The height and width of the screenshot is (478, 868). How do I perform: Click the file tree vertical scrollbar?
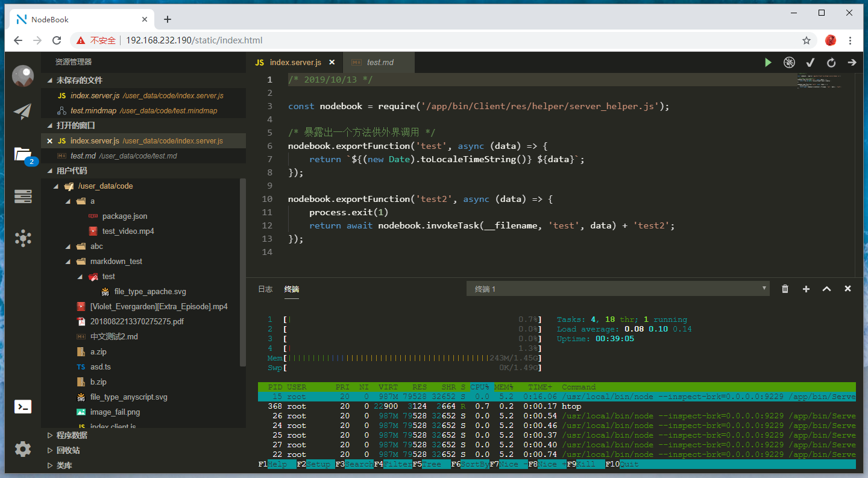click(x=243, y=272)
